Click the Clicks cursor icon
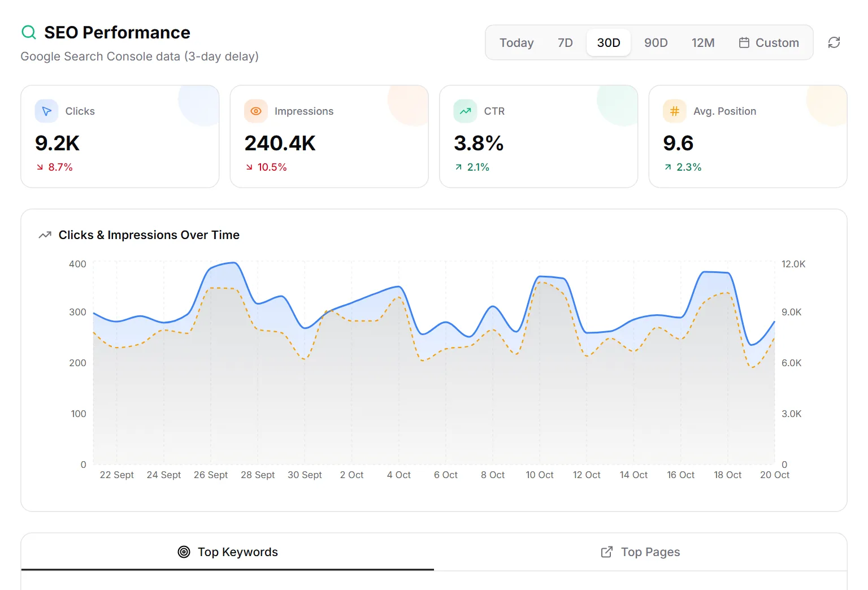This screenshot has height=590, width=868. 46,111
